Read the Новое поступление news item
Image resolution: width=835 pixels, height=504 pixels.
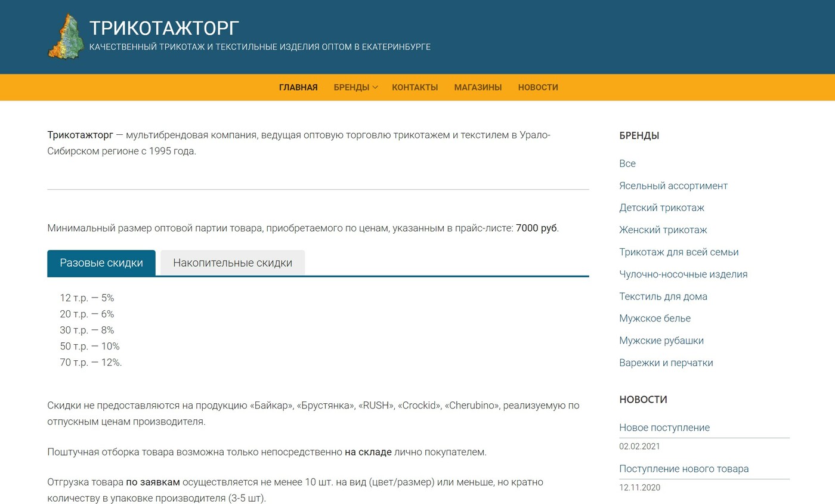click(x=664, y=427)
